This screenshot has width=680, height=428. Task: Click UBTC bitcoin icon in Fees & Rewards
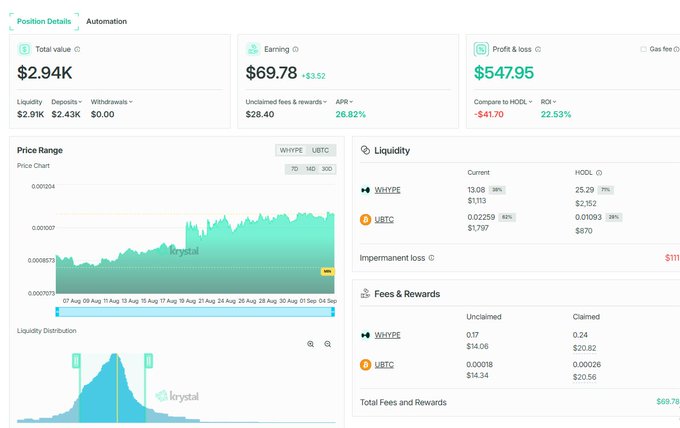click(x=366, y=365)
